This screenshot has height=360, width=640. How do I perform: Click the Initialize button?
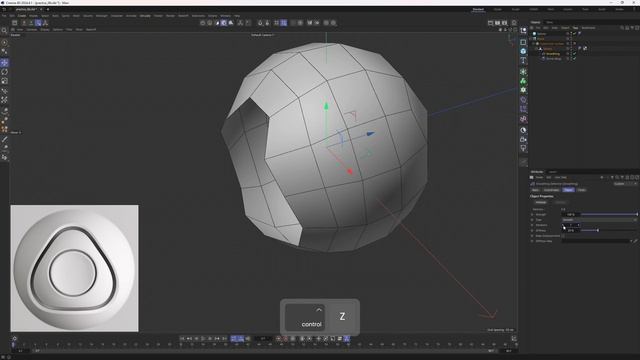pos(541,202)
